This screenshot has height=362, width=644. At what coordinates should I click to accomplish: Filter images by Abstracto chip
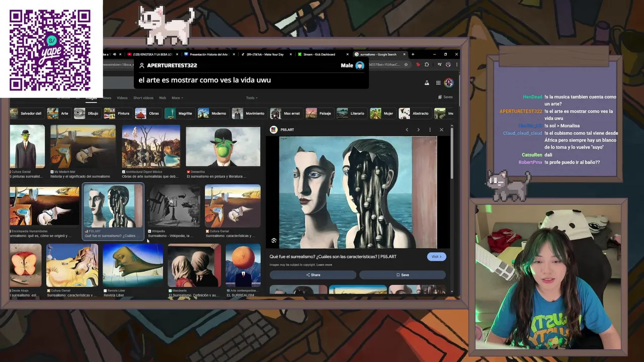pos(415,114)
